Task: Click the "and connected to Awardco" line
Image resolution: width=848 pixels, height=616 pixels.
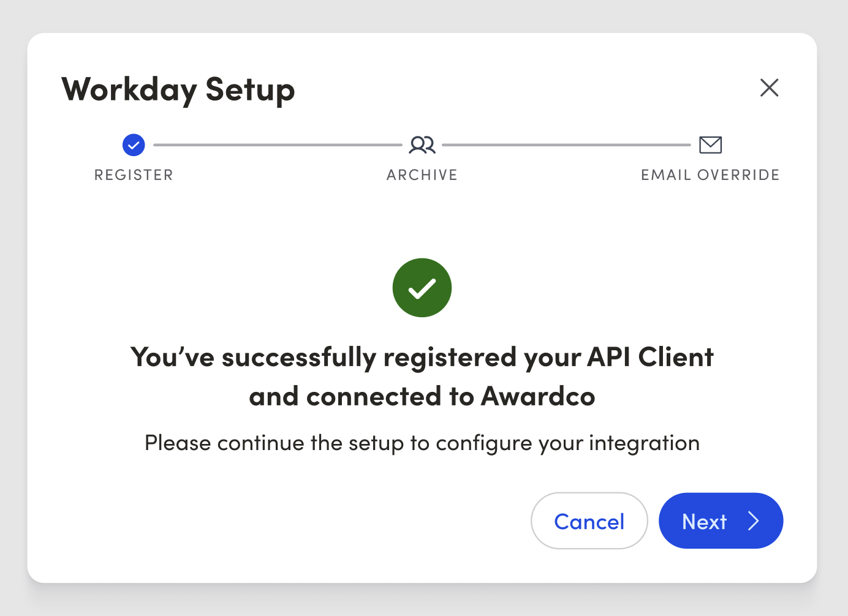Action: click(x=422, y=397)
